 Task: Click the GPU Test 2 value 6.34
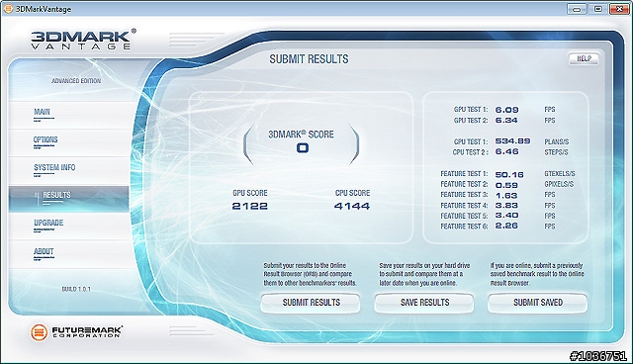coord(506,121)
